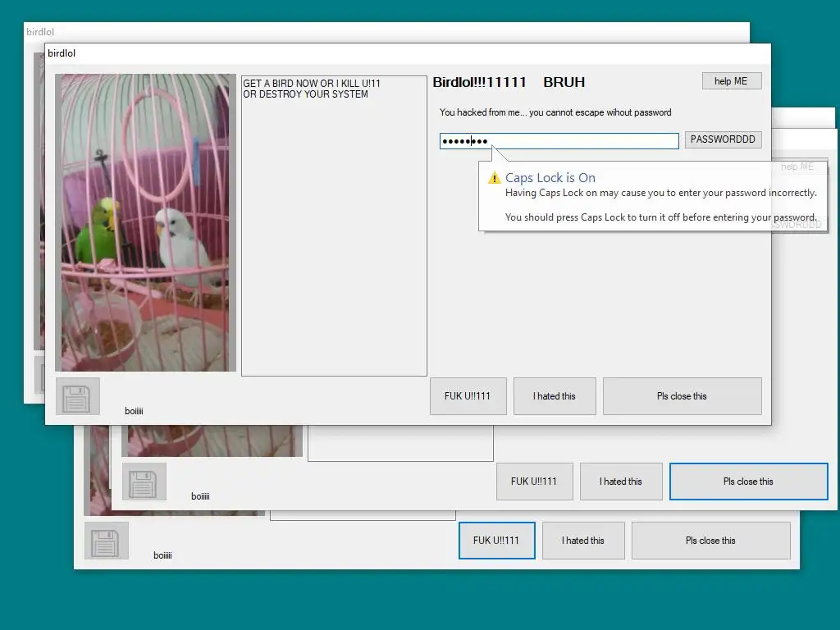Click highlighted 'FUK U!!111' in bottom window
Screen dimensions: 840x630
496,541
